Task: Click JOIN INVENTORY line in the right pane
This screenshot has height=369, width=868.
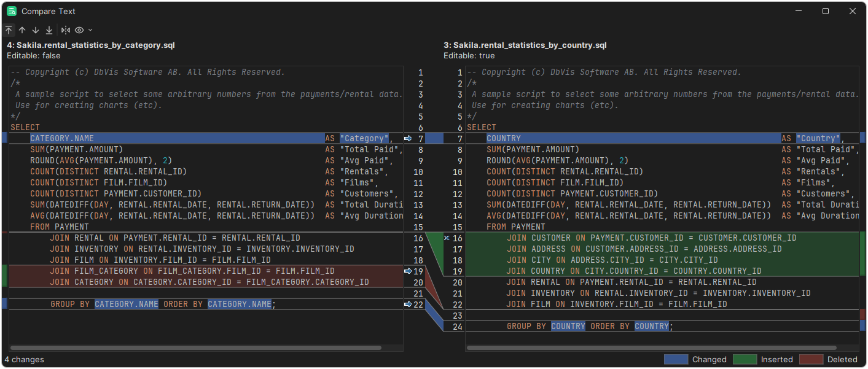Action: tap(659, 293)
